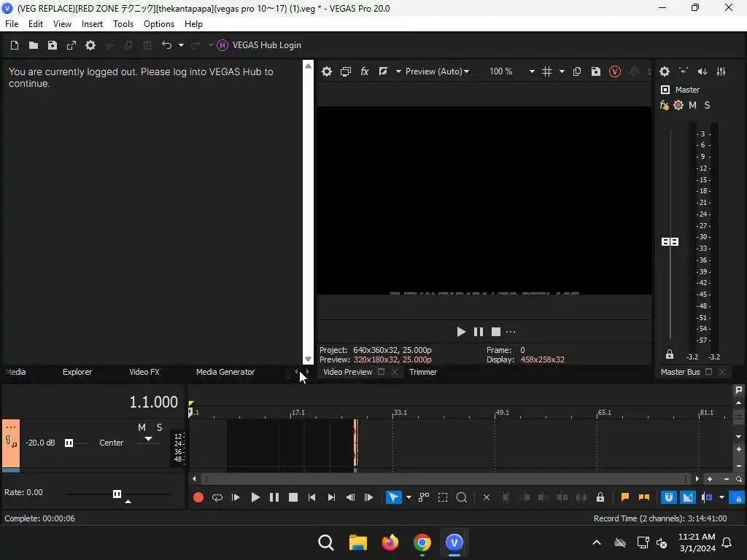Switch to the Video FX tab
The image size is (747, 560).
[144, 372]
